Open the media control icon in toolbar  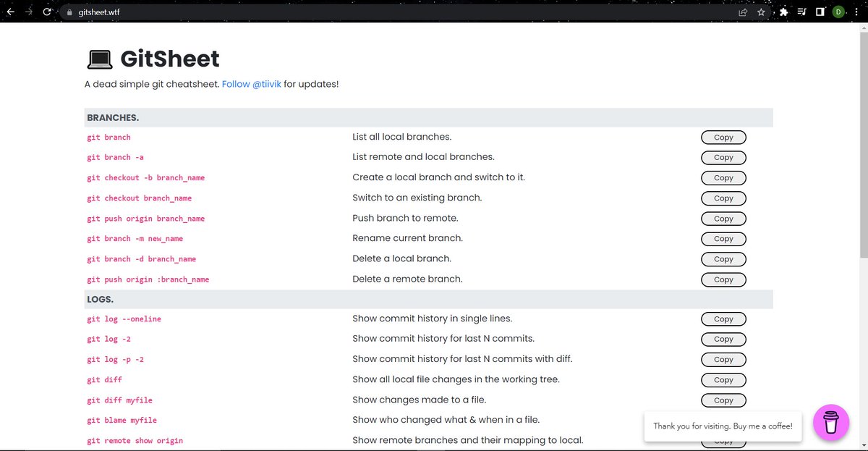click(x=802, y=12)
